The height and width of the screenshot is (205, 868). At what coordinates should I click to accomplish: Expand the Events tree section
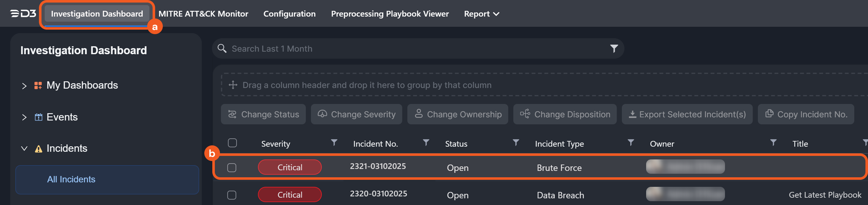tap(24, 117)
